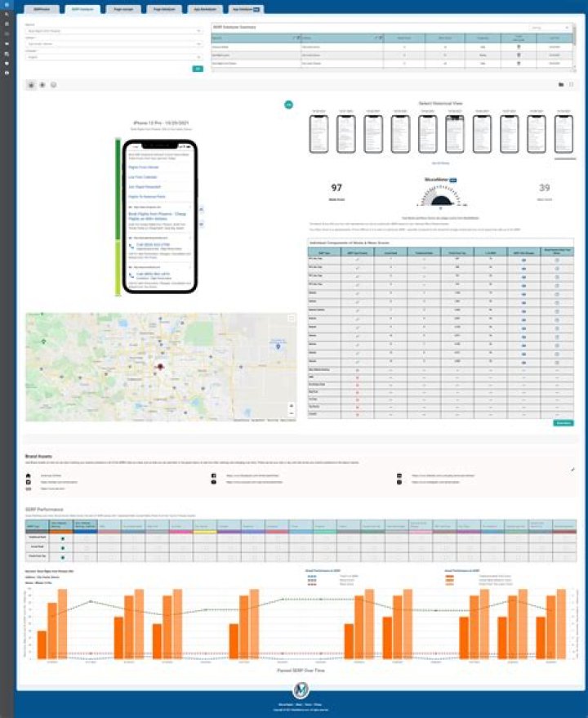588x718 pixels.
Task: Click the teal submit button under the Language dropdown
Action: coord(197,69)
